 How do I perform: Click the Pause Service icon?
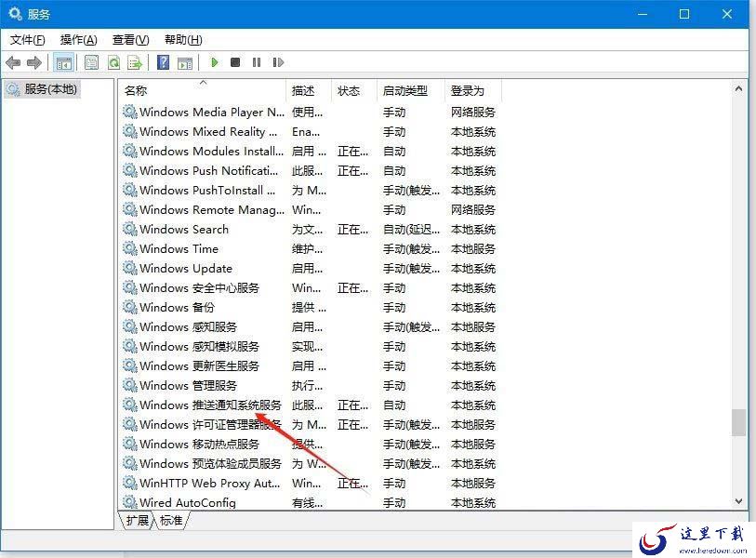pyautogui.click(x=257, y=62)
